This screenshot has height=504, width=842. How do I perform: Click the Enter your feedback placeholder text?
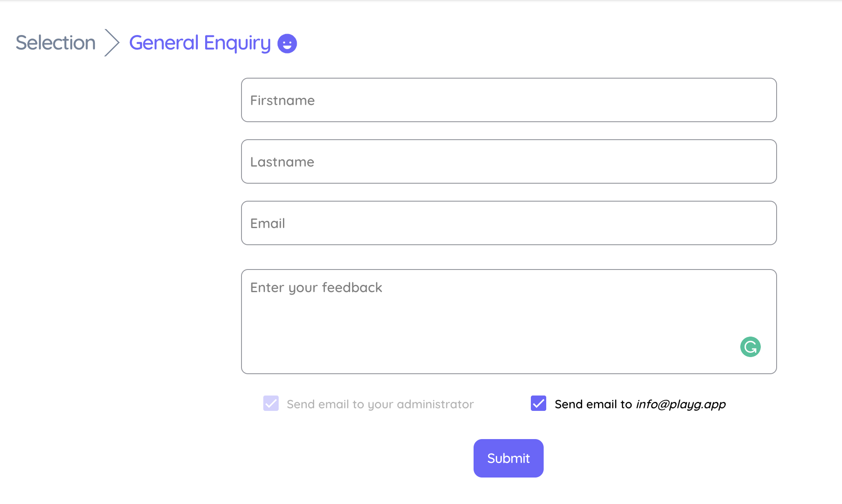point(316,288)
